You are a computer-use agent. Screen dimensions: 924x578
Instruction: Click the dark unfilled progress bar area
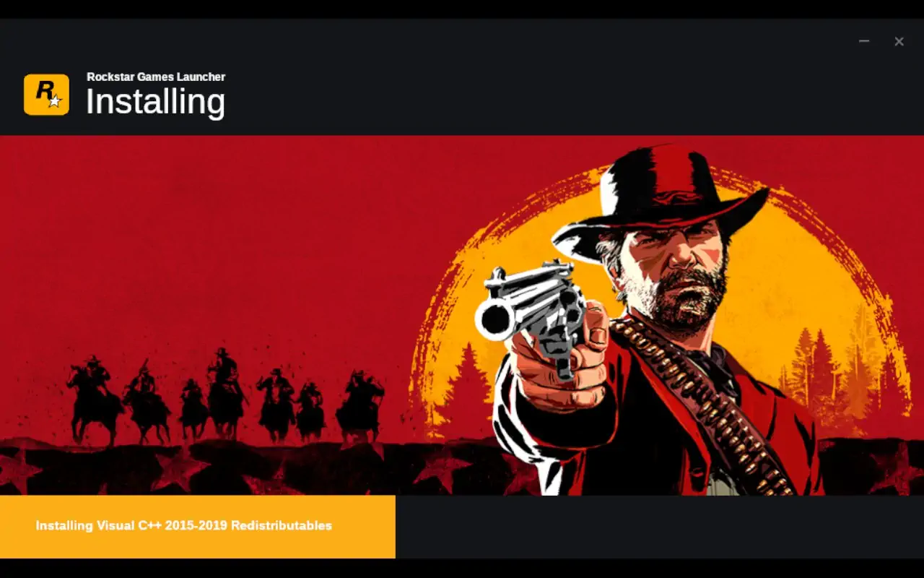pos(660,527)
